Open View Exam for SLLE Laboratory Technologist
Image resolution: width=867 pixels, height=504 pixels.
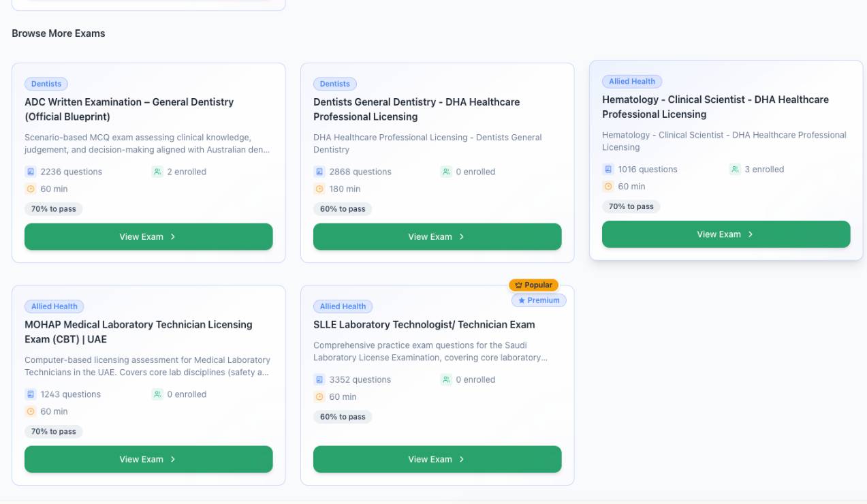pyautogui.click(x=437, y=459)
